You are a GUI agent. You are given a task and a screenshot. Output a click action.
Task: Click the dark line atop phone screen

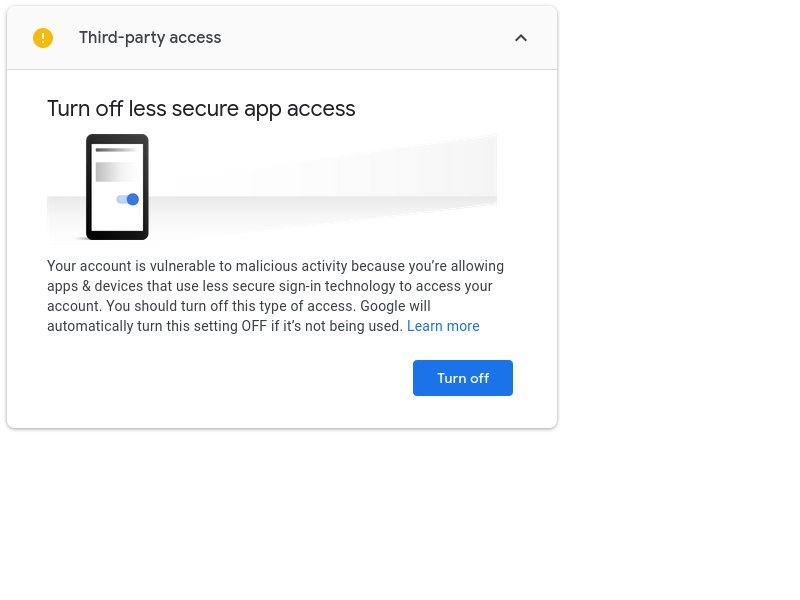[116, 150]
